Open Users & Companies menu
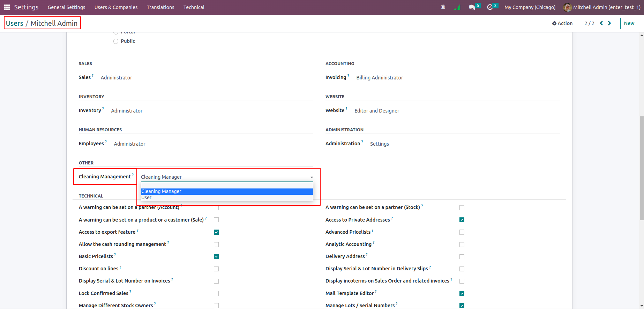The image size is (644, 309). (x=116, y=7)
